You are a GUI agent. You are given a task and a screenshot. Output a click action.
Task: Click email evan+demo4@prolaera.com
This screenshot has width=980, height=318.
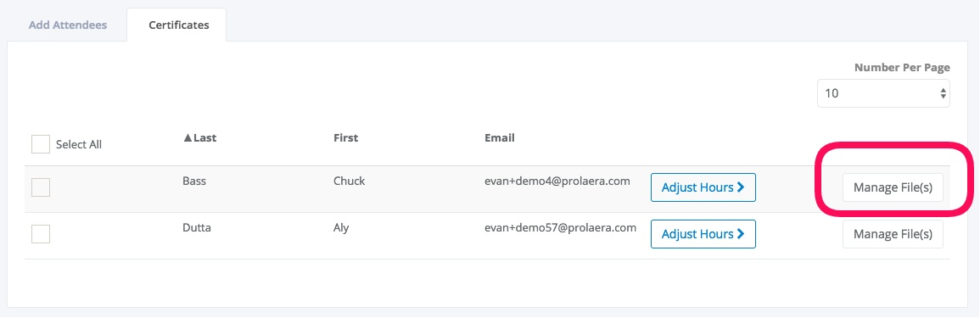557,181
